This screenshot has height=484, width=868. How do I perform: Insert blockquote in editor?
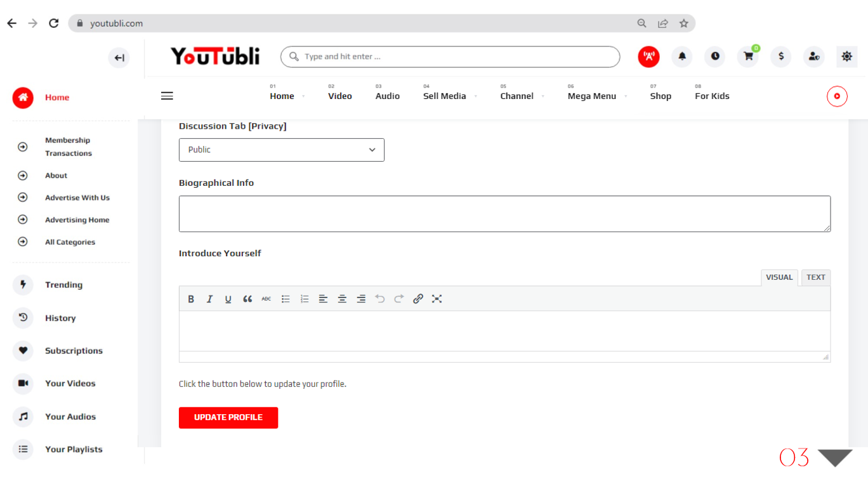click(247, 299)
